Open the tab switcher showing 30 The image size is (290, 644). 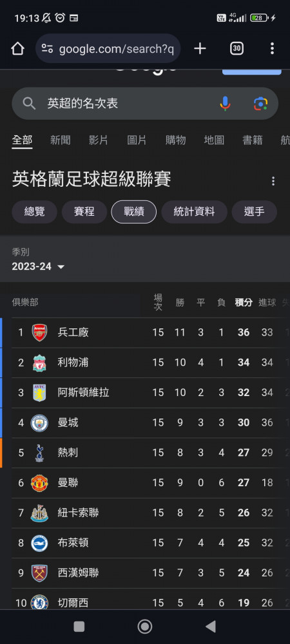[x=237, y=49]
